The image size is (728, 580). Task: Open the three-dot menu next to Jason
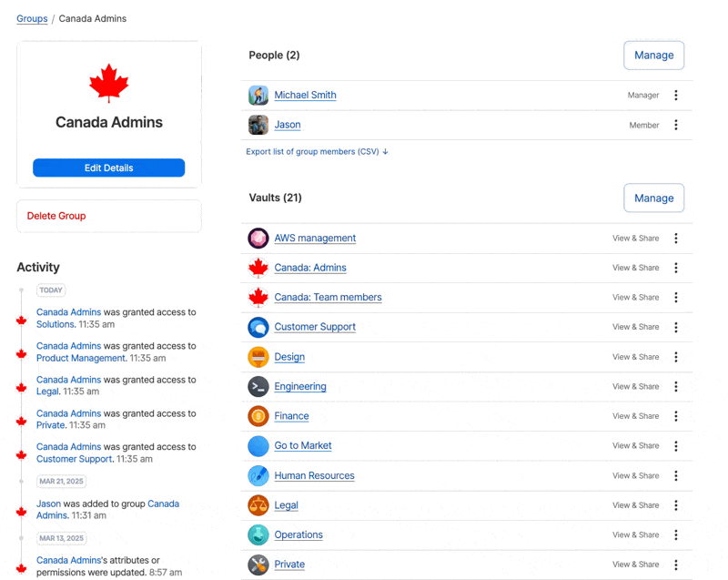click(x=676, y=124)
